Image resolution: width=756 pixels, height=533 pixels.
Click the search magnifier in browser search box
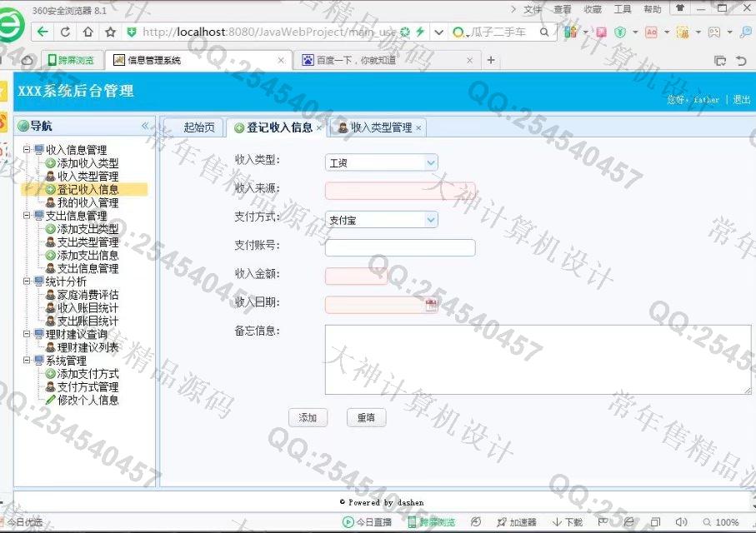point(544,32)
